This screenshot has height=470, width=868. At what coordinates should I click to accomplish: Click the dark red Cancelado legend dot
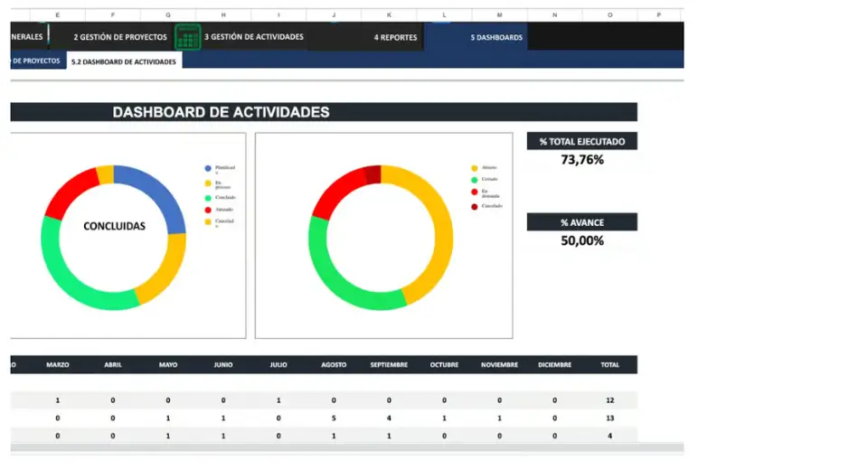[474, 207]
